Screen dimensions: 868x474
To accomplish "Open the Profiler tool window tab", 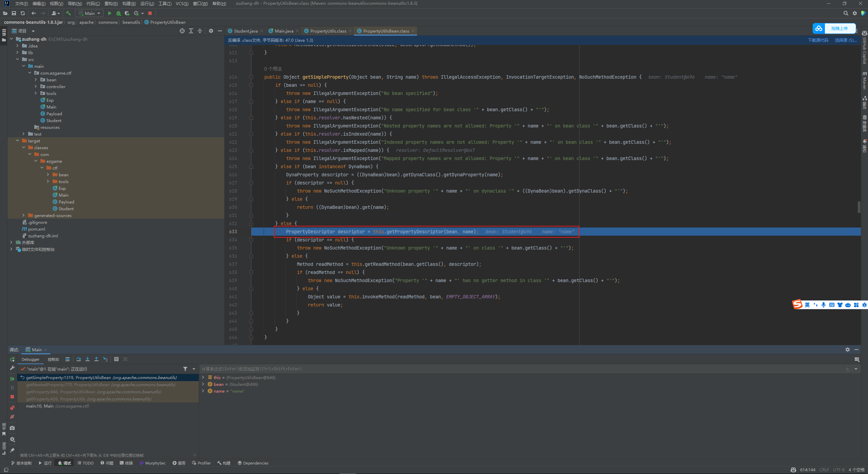I will pos(201,463).
